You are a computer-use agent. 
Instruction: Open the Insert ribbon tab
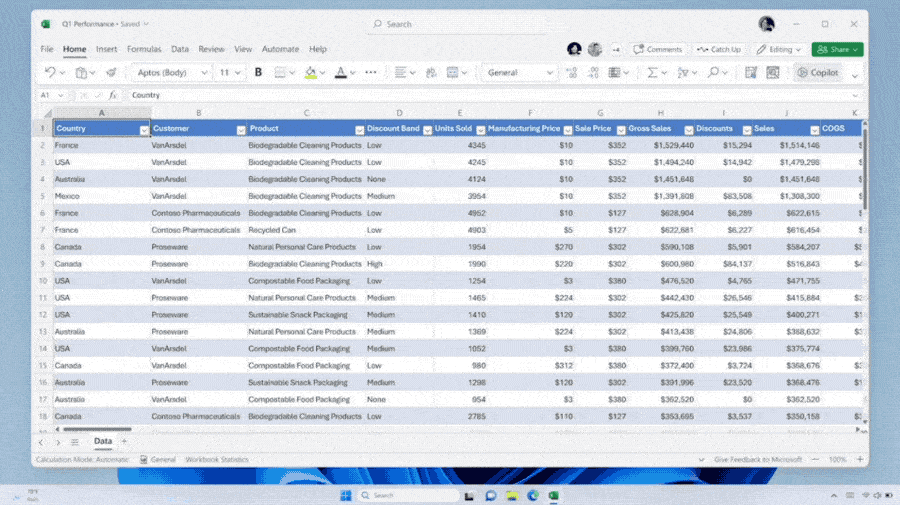106,49
